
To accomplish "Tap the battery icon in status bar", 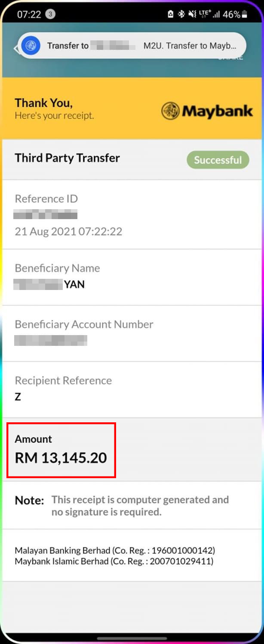I will tap(245, 15).
